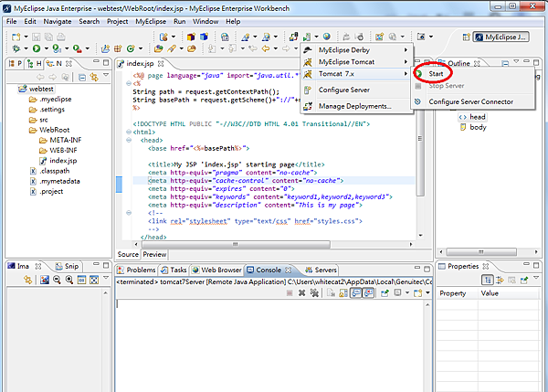
Task: Switch to the Servers tab
Action: click(x=321, y=270)
